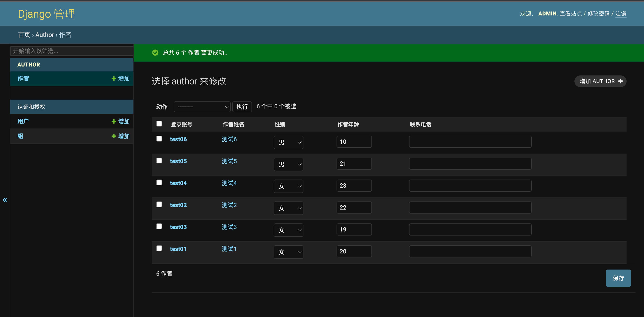Click the green success checkmark icon
Image resolution: width=644 pixels, height=317 pixels.
coord(155,53)
